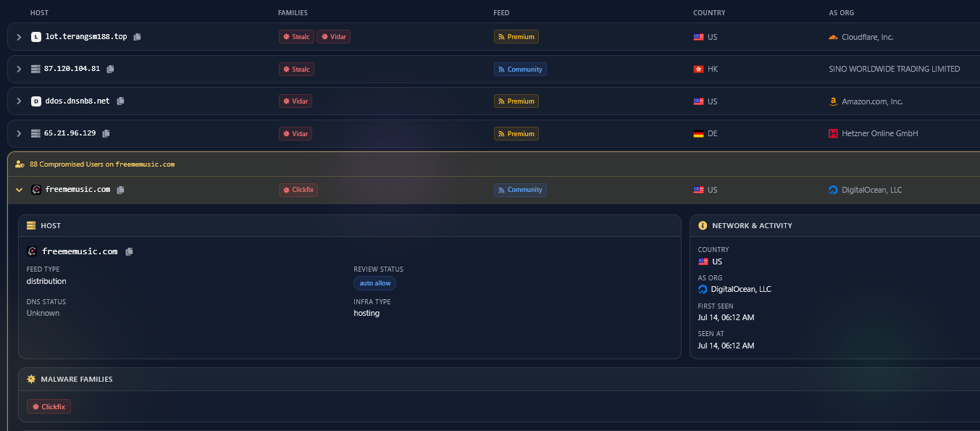Click the lot.terangsm188.top favicon

pyautogui.click(x=36, y=37)
